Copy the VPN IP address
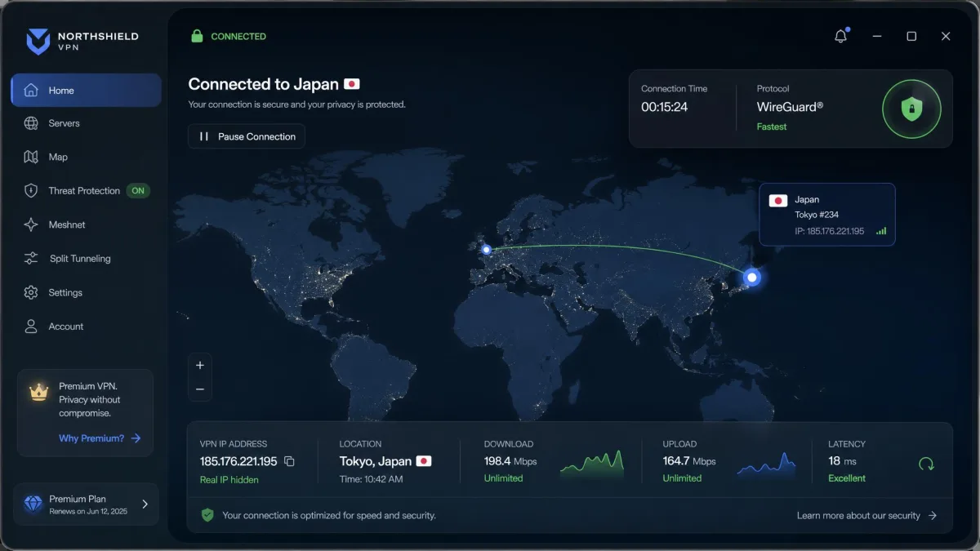 tap(289, 461)
